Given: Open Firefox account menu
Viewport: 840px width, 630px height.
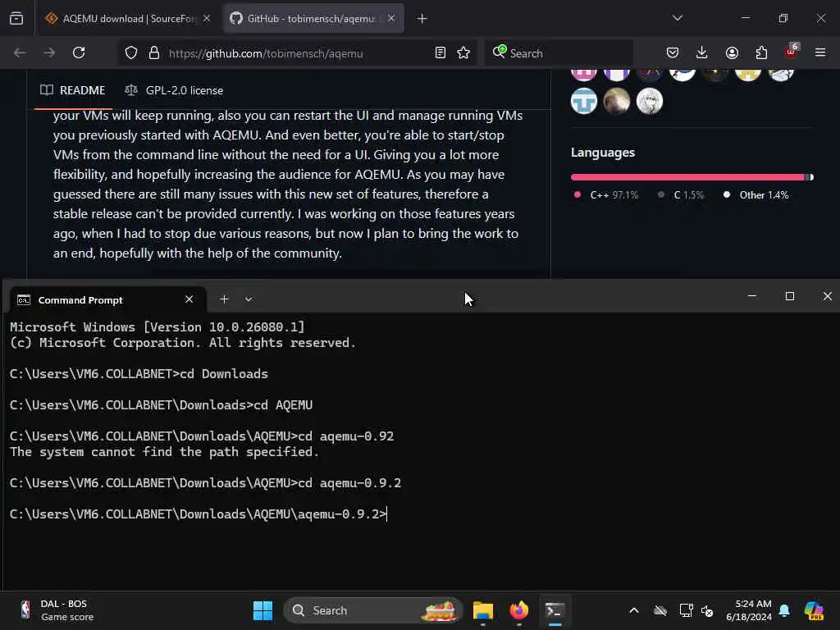Looking at the screenshot, I should [732, 52].
